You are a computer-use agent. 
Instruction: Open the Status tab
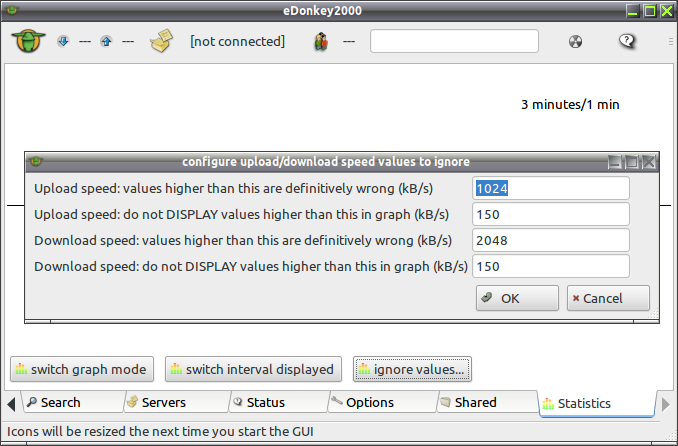pyautogui.click(x=278, y=402)
